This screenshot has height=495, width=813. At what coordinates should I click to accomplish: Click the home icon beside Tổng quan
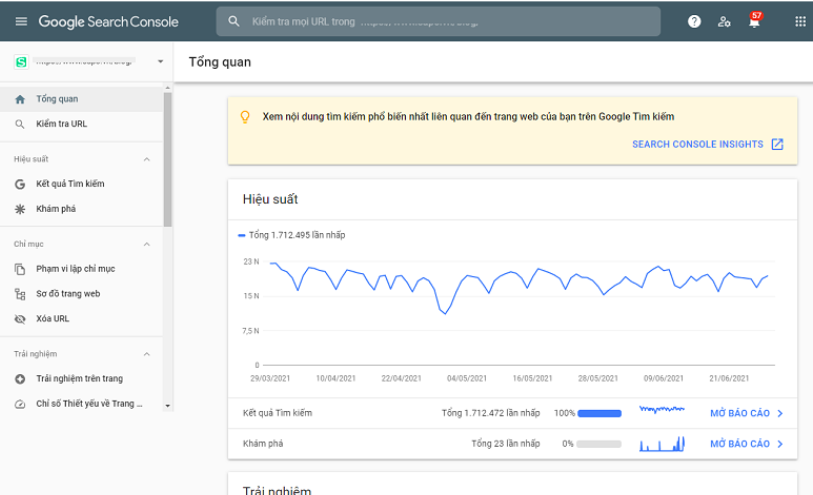(20, 100)
